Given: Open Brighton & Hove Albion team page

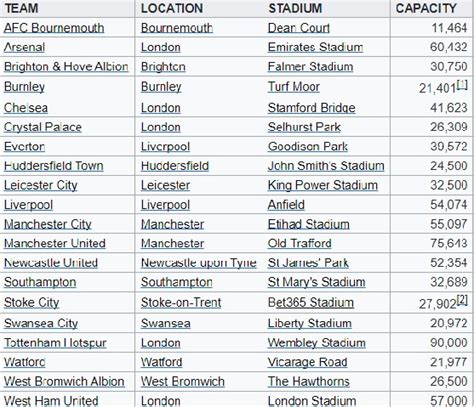Looking at the screenshot, I should coord(66,66).
